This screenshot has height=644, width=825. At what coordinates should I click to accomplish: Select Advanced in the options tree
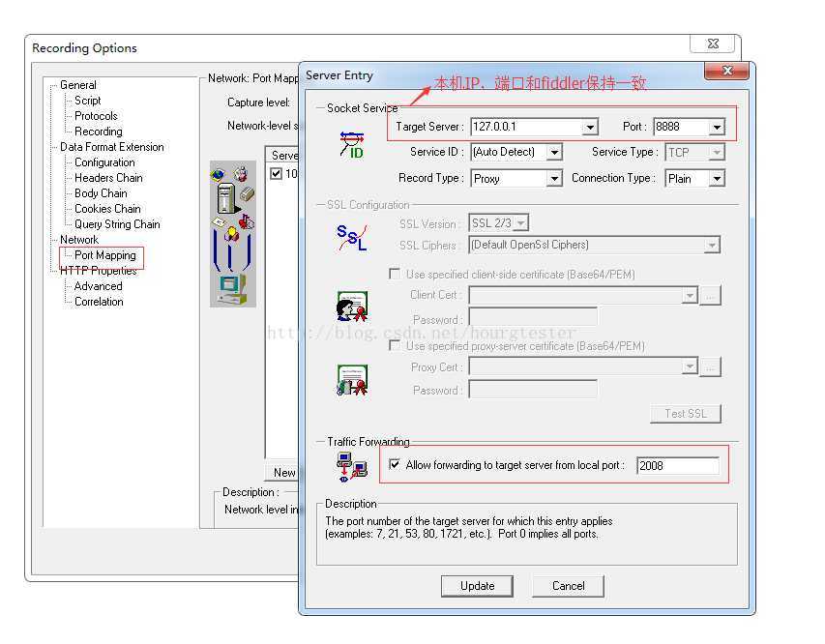(98, 286)
